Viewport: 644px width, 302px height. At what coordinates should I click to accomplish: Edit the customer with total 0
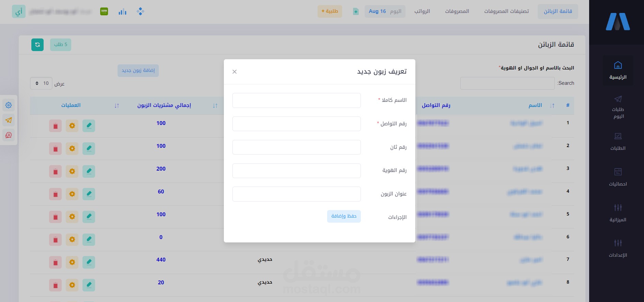click(x=89, y=240)
